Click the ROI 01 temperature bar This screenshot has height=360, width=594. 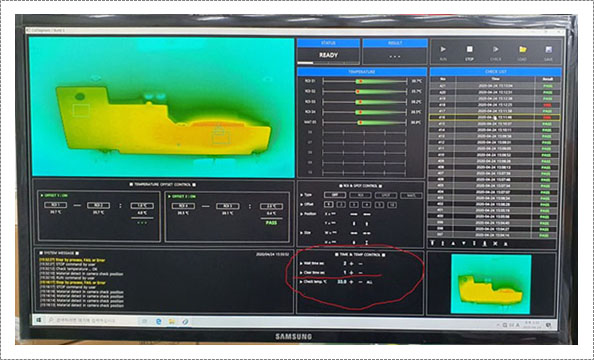point(365,81)
